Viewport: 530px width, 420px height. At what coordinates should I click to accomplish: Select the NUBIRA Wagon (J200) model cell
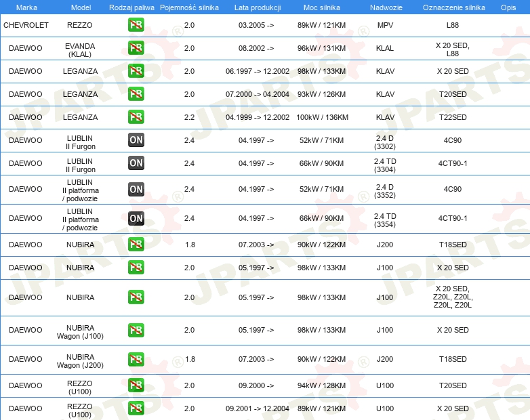pyautogui.click(x=80, y=361)
